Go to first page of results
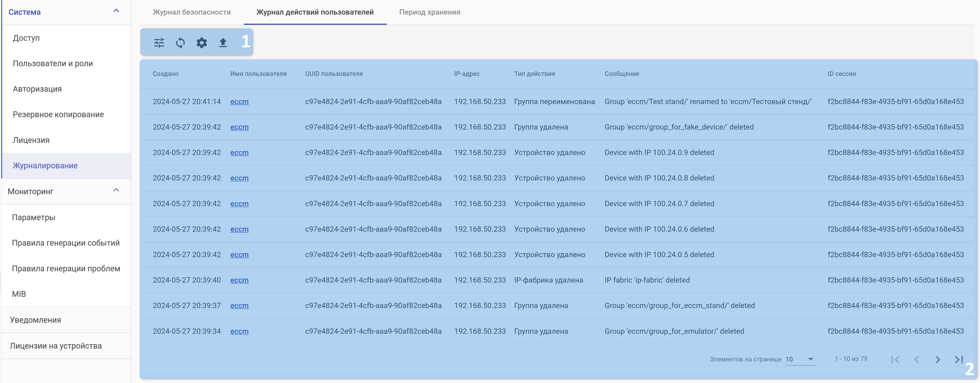The width and height of the screenshot is (980, 383). pos(895,359)
